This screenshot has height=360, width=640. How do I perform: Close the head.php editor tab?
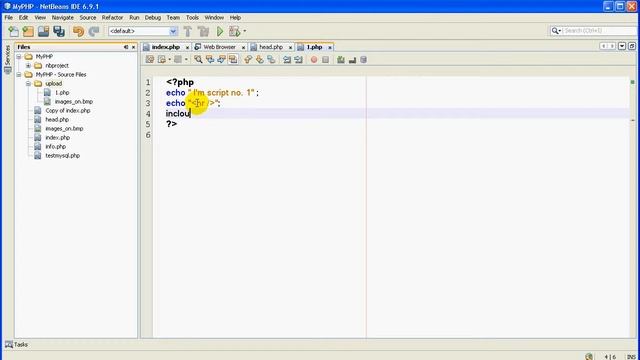tap(290, 48)
